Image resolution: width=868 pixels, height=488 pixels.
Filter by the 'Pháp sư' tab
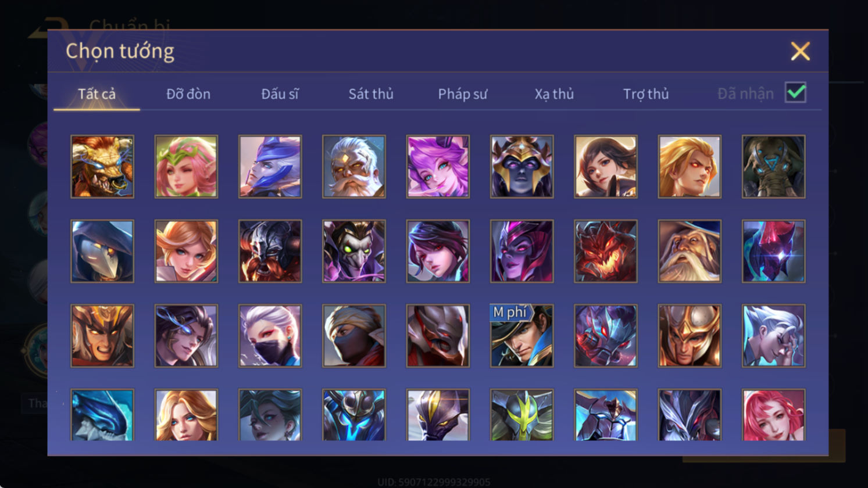[x=463, y=94]
